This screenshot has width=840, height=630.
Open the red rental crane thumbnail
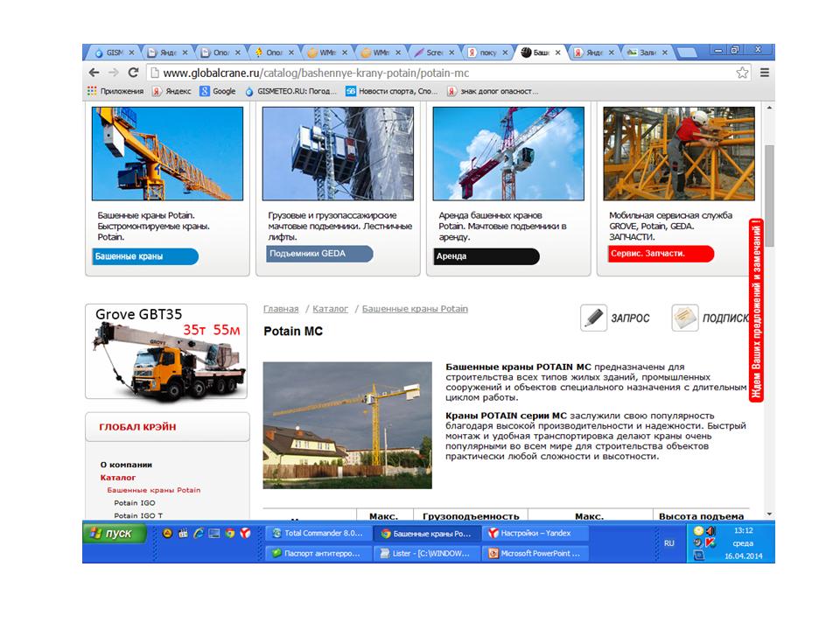508,154
